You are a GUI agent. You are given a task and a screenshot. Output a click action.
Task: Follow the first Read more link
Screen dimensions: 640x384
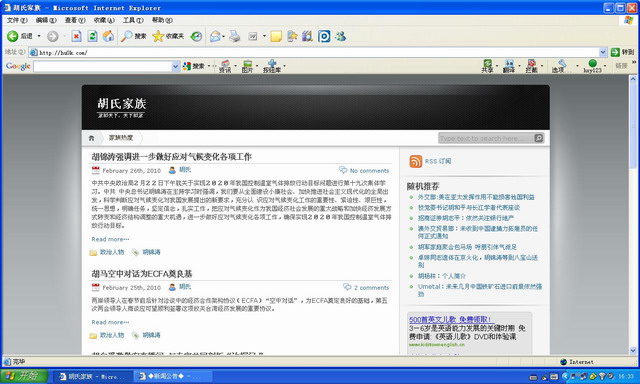coord(110,239)
